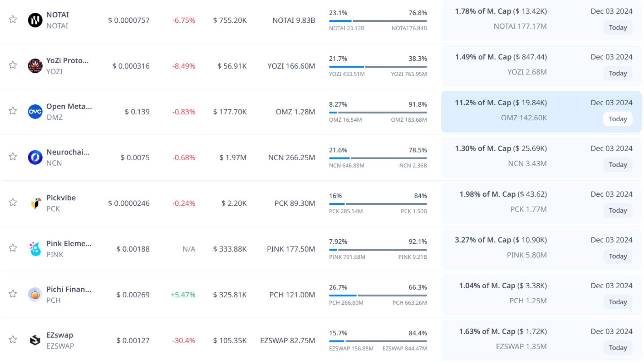This screenshot has height=362, width=644.
Task: Click the Pink Elements flask logo
Action: coord(35,249)
